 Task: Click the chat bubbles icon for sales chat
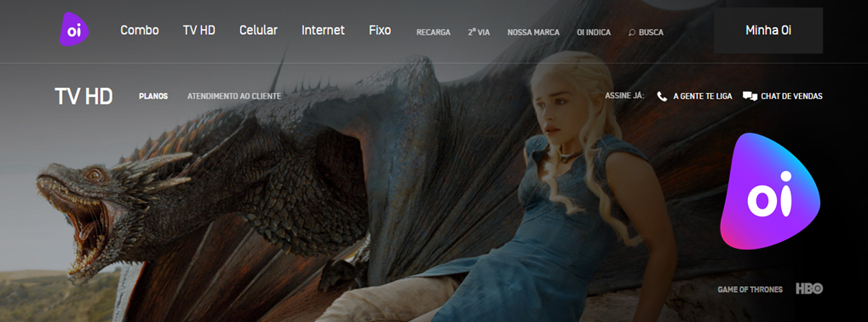tap(750, 96)
